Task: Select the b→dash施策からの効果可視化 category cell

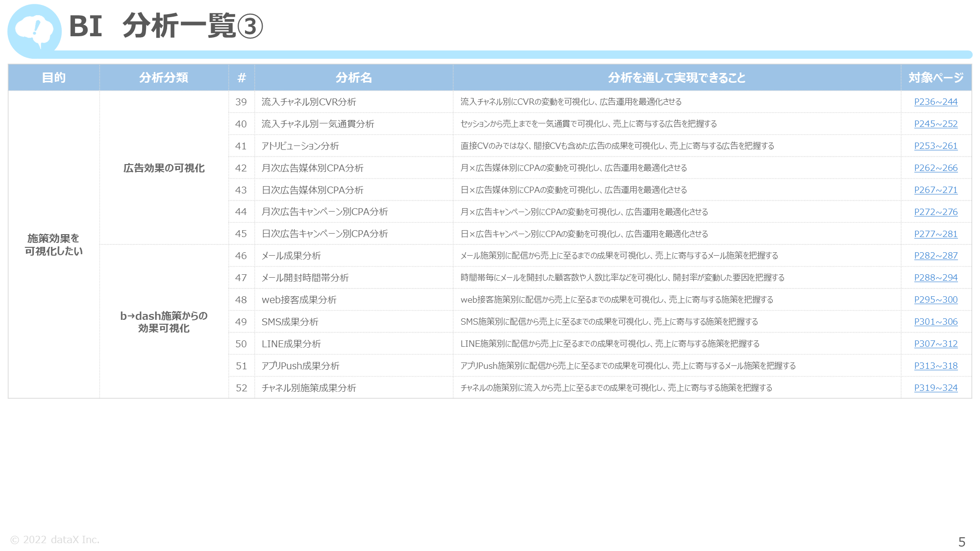Action: [164, 322]
